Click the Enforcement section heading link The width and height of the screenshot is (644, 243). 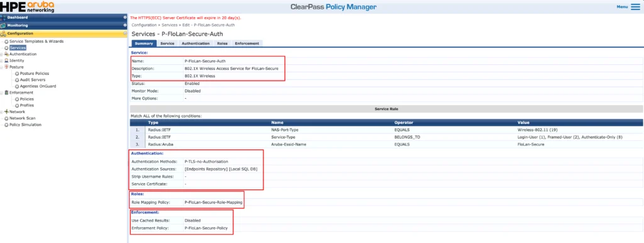[145, 212]
